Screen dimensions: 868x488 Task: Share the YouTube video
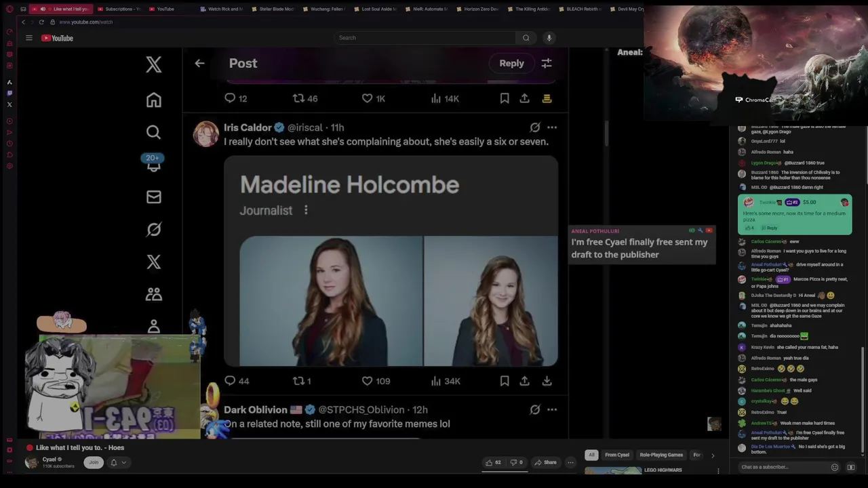(x=545, y=462)
